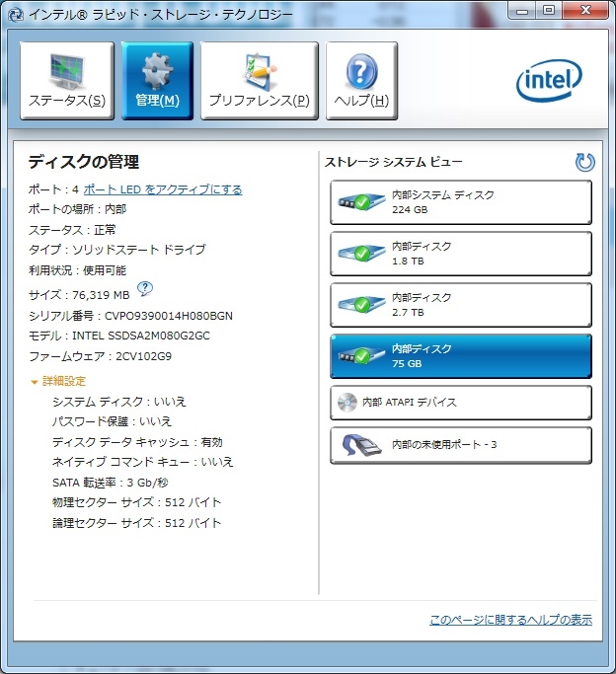Screen dimensions: 616x674
Task: Click 論理セクター サイズ : 512 バイト line
Action: 136,523
